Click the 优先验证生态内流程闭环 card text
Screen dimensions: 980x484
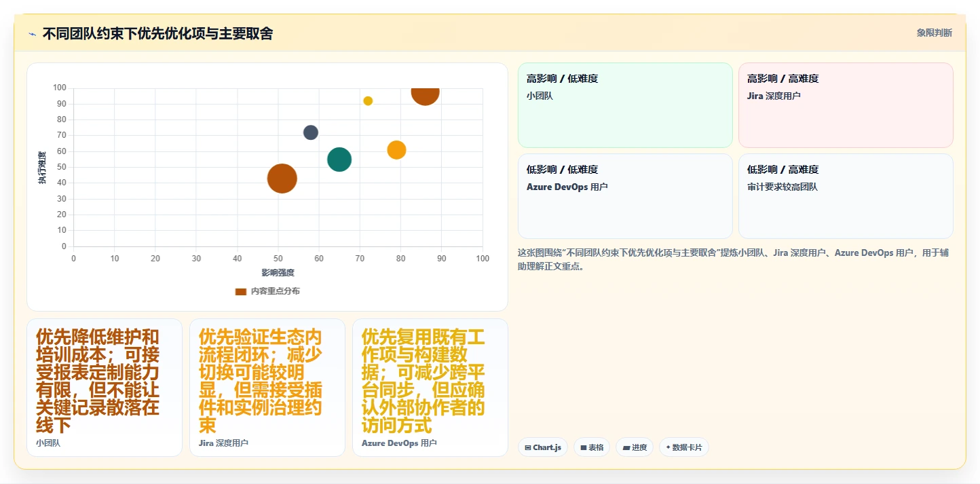click(261, 381)
